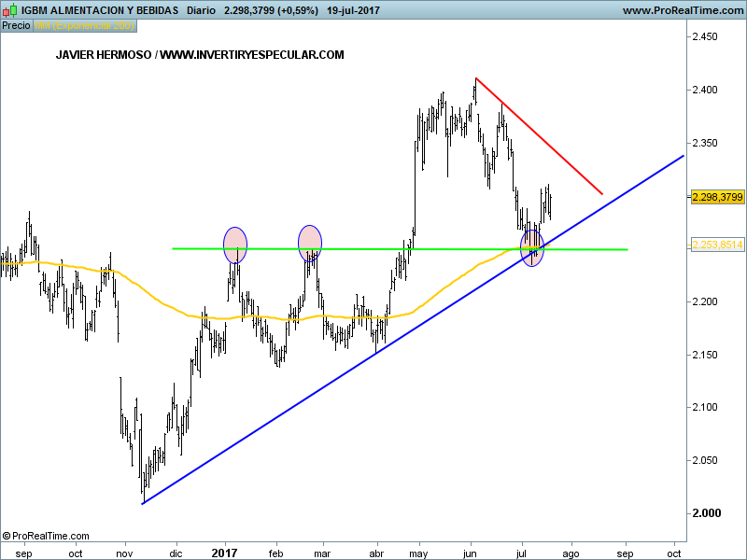Click the 2017 year label on time axis
747x560 pixels.
224,553
